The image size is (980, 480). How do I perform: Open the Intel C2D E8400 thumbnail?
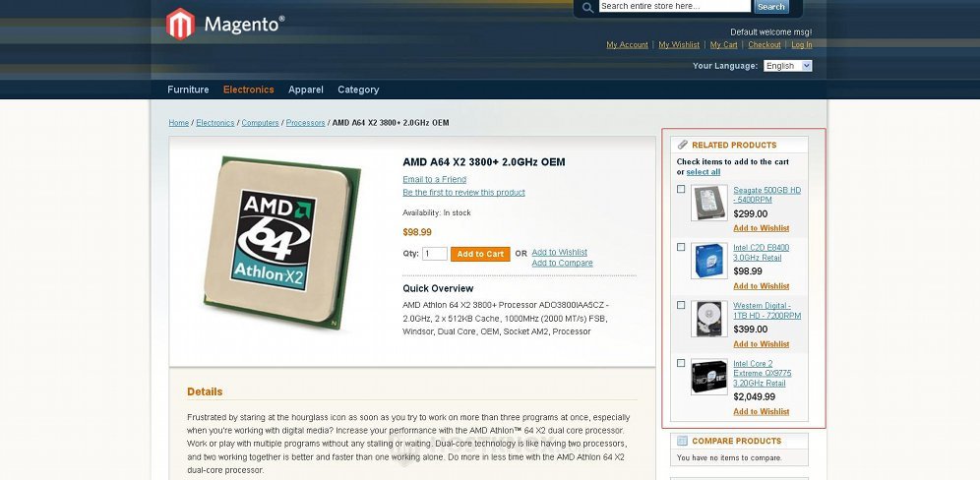tap(708, 261)
